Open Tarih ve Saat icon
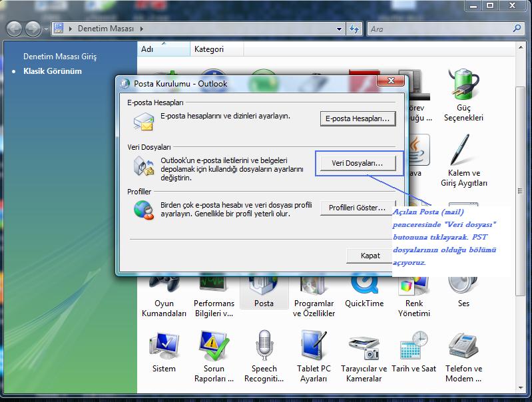 414,352
